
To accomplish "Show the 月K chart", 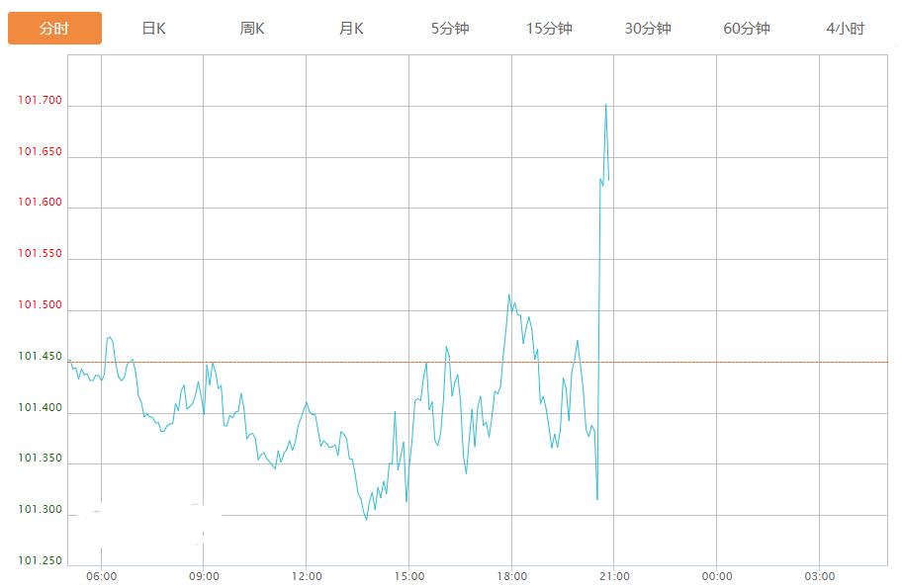I will (x=351, y=29).
